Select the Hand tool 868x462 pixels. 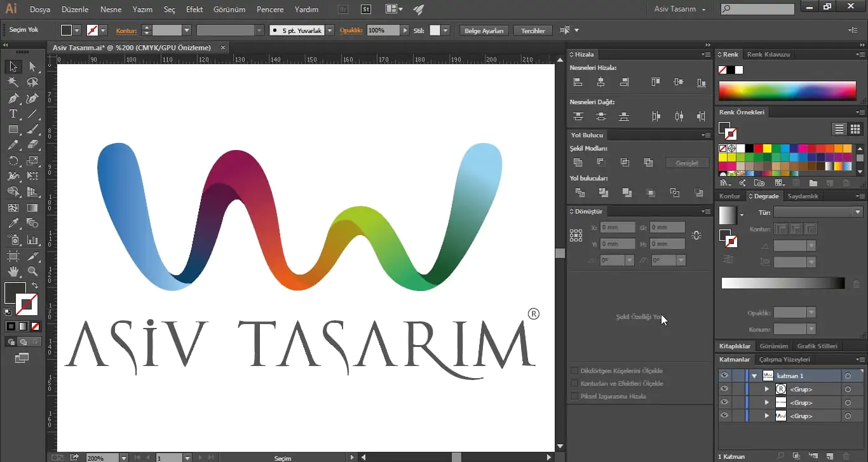click(x=13, y=271)
